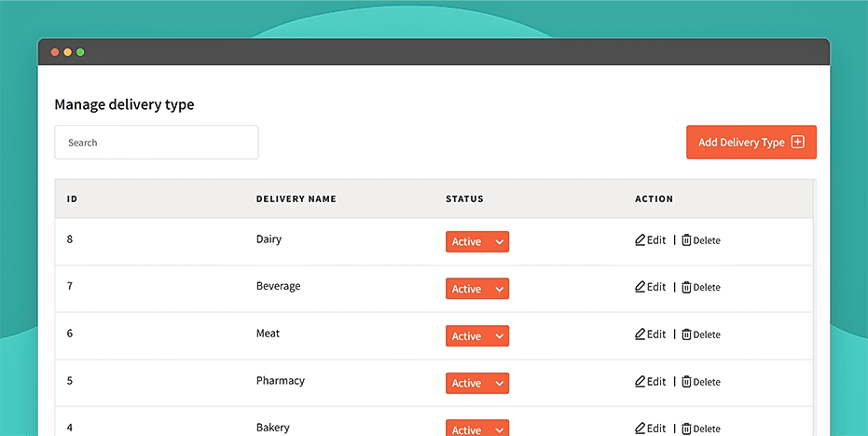Click the pencil edit icon for Beverage

pos(640,287)
